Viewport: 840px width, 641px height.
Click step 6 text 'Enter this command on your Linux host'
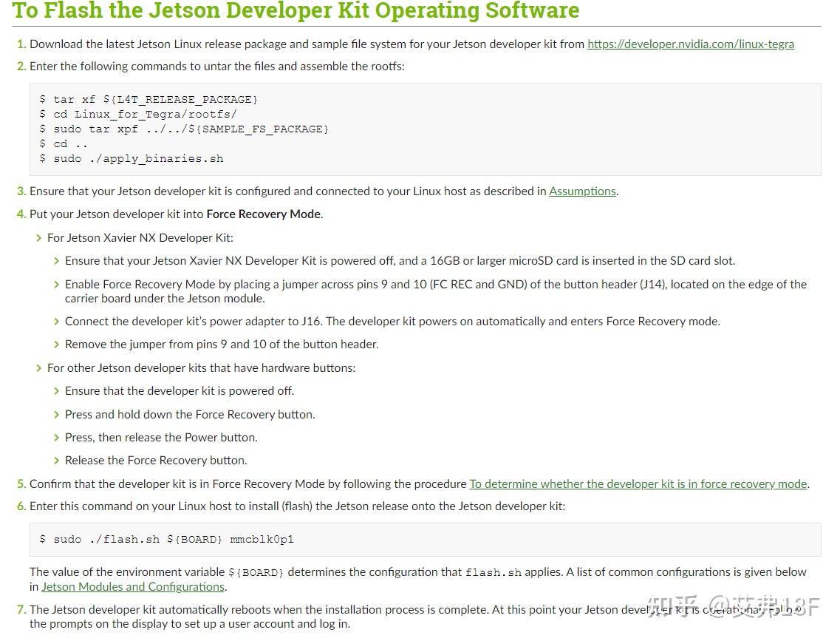297,506
